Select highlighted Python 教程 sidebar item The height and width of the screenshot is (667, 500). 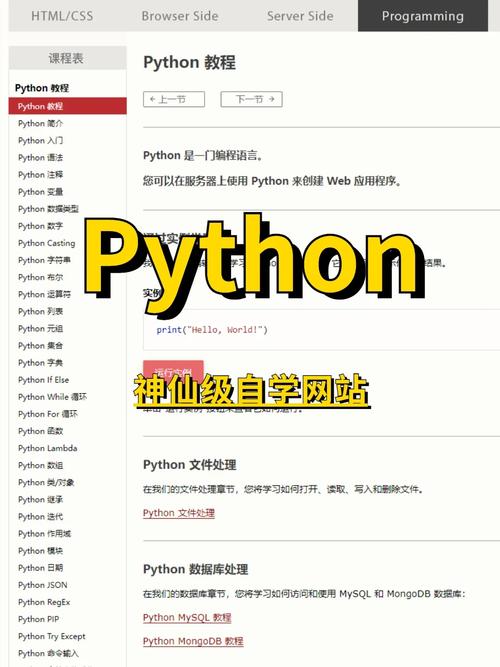point(67,106)
